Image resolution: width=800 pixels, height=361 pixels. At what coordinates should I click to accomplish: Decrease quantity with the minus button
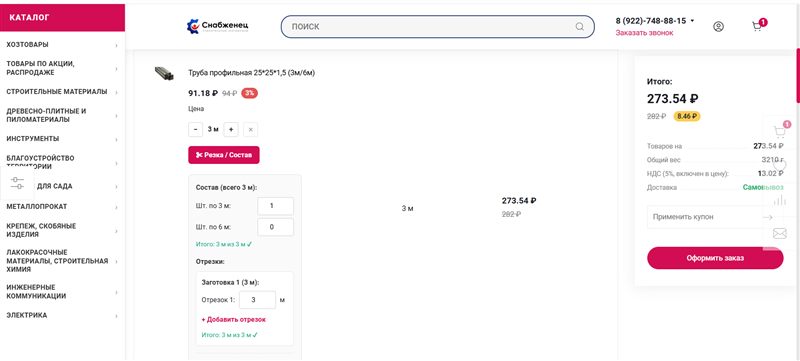[x=195, y=130]
